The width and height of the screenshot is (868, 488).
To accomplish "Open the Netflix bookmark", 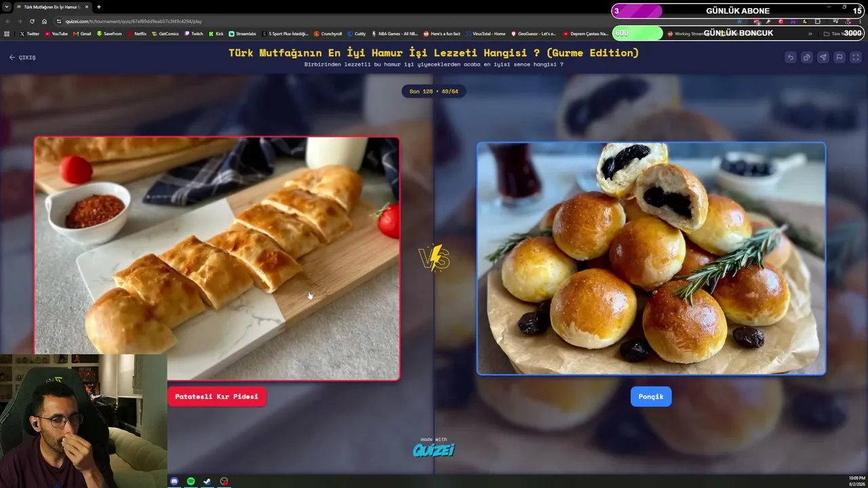I will click(x=137, y=33).
